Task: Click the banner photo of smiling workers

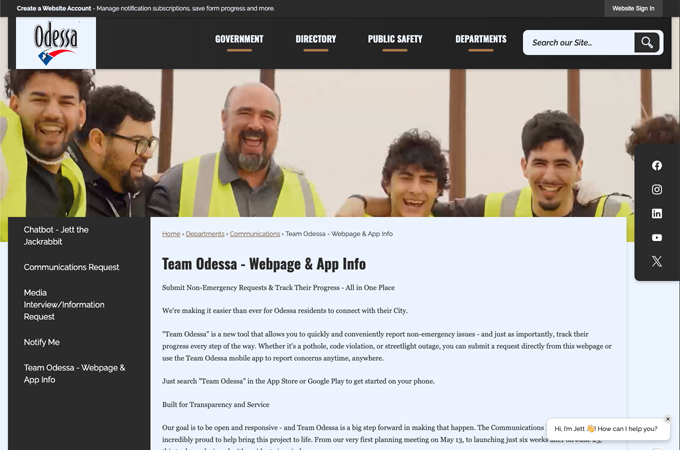Action: click(x=340, y=143)
